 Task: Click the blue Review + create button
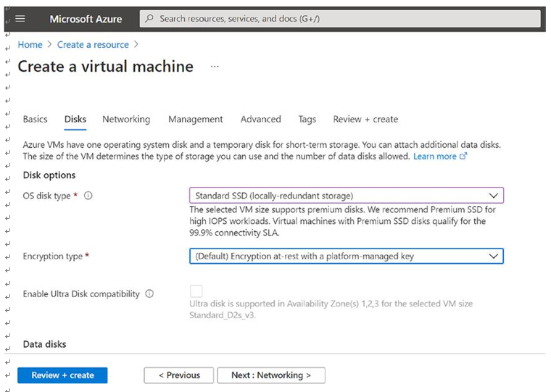62,375
